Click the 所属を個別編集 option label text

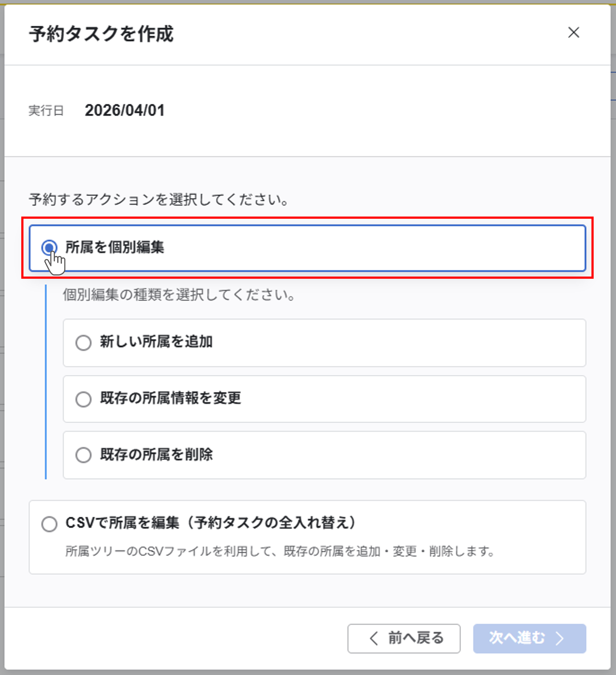click(x=115, y=247)
